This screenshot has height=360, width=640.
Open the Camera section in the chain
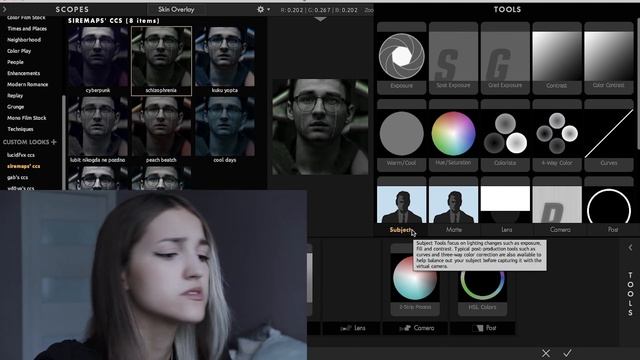(416, 328)
